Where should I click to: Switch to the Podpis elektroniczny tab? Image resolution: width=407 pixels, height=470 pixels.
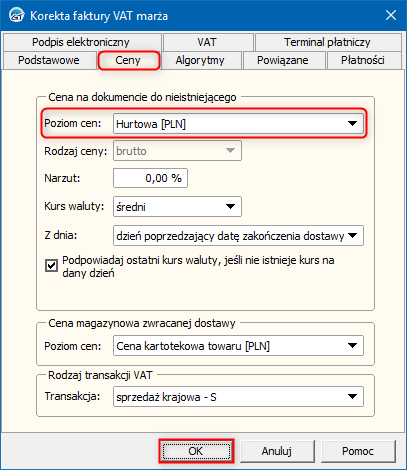click(81, 42)
